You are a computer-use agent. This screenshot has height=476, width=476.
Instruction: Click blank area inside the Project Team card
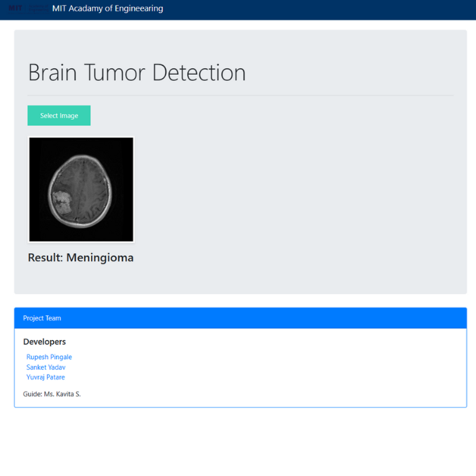click(272, 367)
